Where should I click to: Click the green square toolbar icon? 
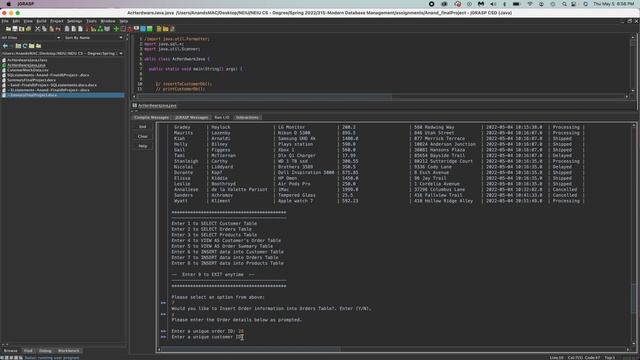click(149, 29)
